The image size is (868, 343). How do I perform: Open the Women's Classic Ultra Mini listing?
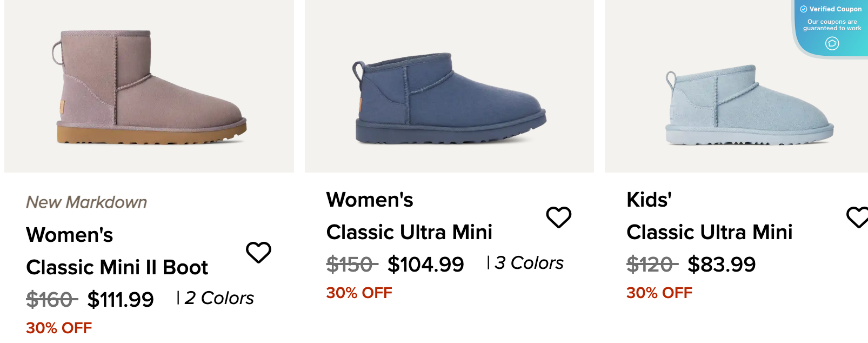[x=409, y=232]
